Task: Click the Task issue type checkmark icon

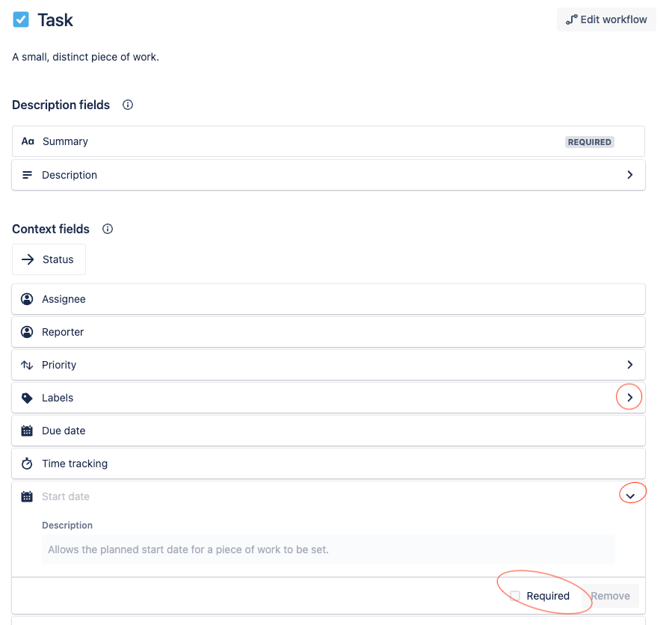Action: (x=20, y=20)
